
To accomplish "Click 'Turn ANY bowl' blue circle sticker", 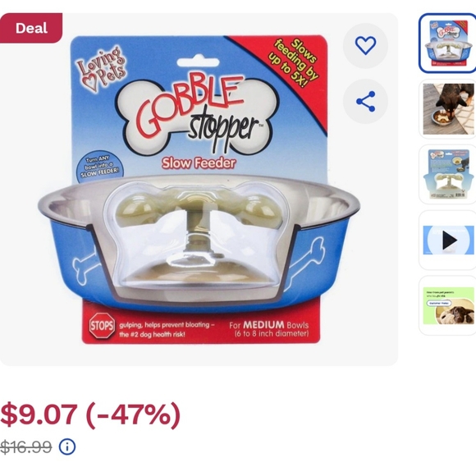I will pyautogui.click(x=98, y=168).
